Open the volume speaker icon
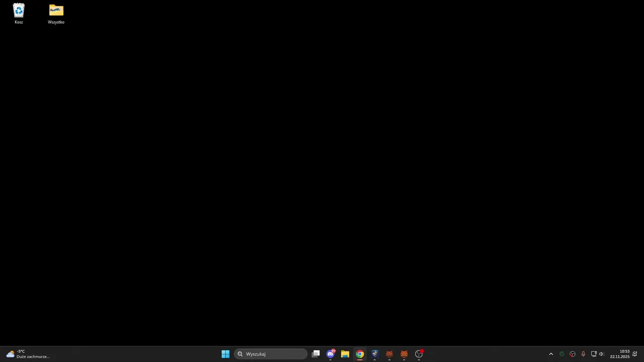 click(x=601, y=354)
